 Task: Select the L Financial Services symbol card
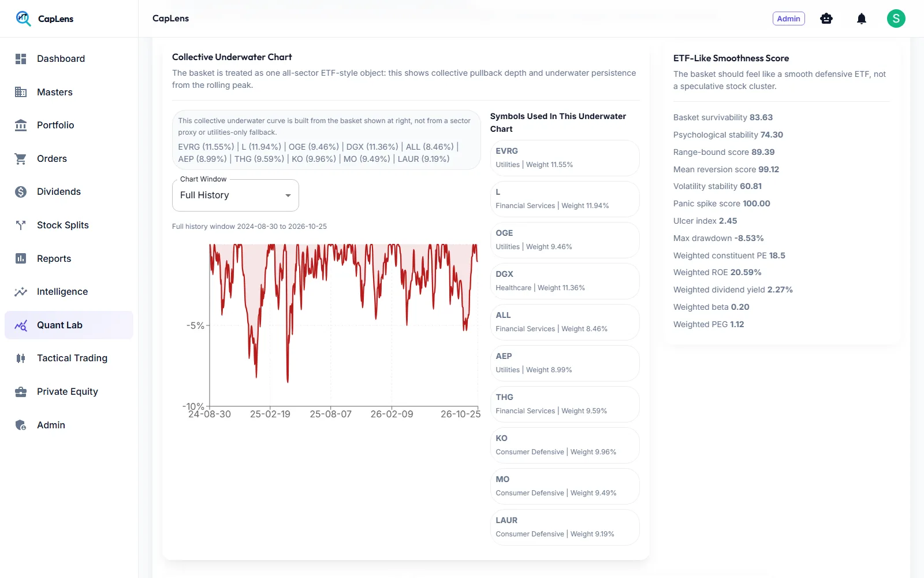click(x=565, y=199)
